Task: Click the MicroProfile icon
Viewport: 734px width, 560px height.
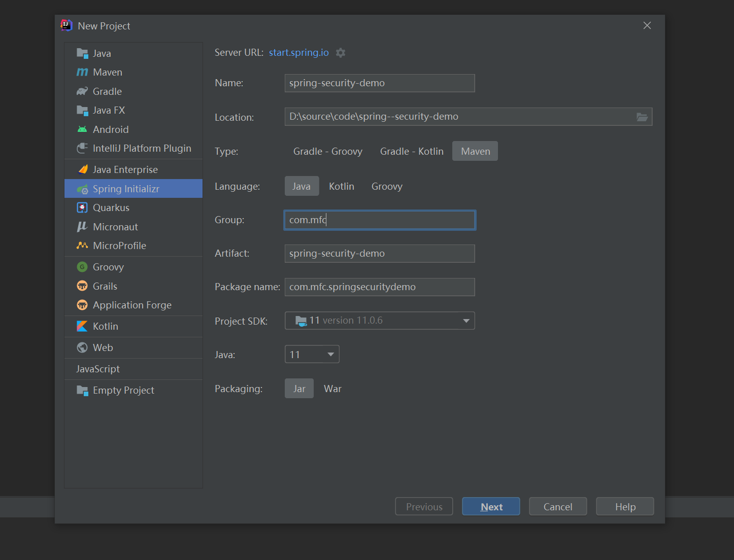Action: 82,246
